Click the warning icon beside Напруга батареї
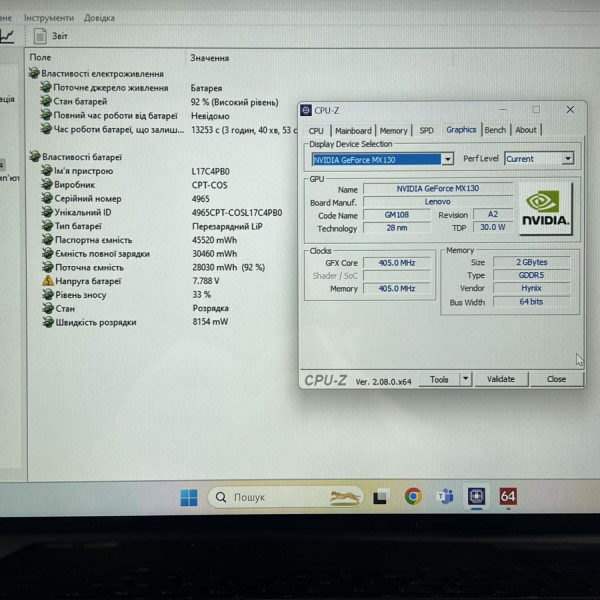 point(48,281)
